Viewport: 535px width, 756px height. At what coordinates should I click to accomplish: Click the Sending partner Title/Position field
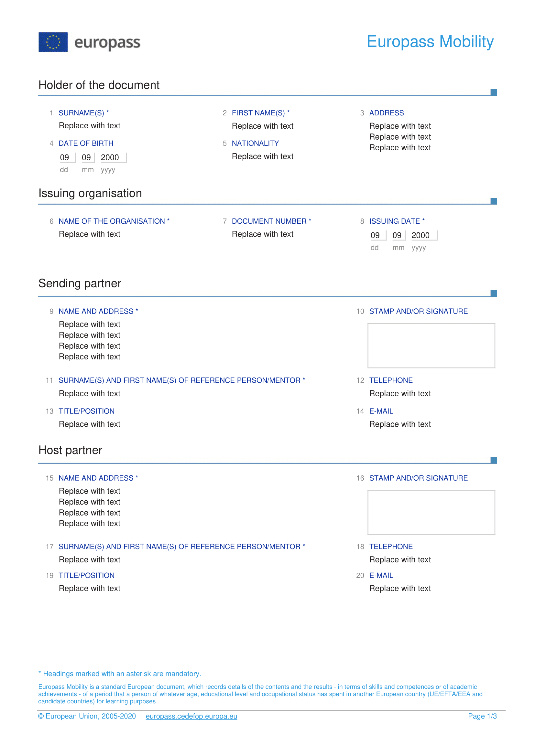[x=90, y=424]
